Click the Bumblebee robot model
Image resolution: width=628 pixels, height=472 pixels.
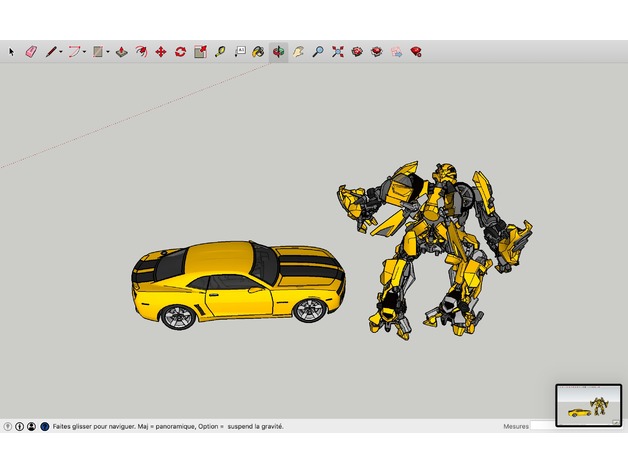pos(435,251)
